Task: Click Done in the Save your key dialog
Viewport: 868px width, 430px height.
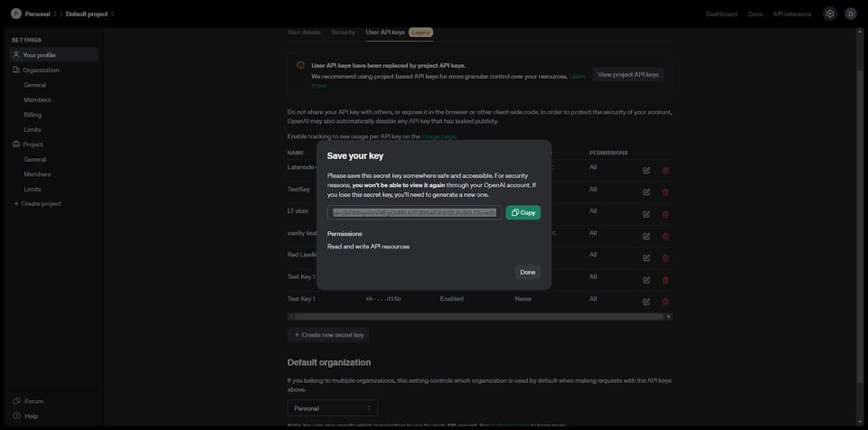Action: tap(527, 272)
